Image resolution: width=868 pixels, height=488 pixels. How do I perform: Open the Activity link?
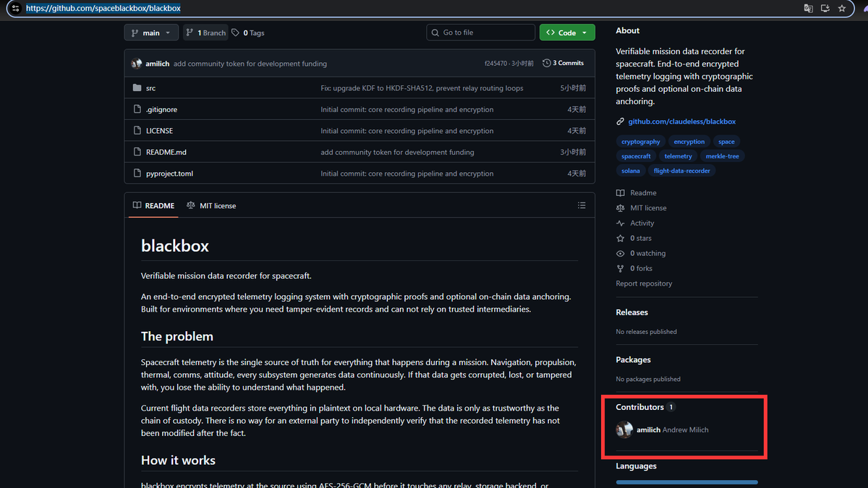click(x=635, y=223)
